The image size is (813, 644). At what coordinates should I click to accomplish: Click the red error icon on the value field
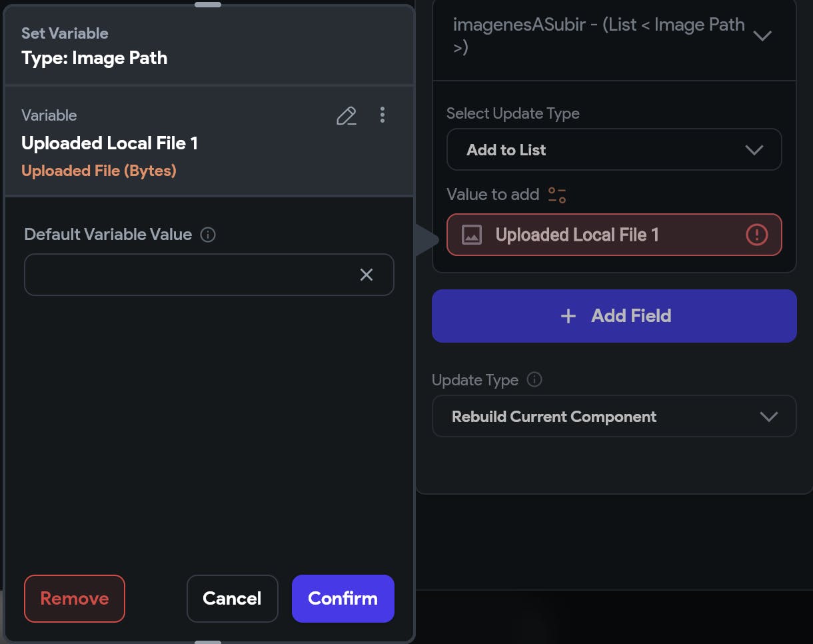coord(756,235)
